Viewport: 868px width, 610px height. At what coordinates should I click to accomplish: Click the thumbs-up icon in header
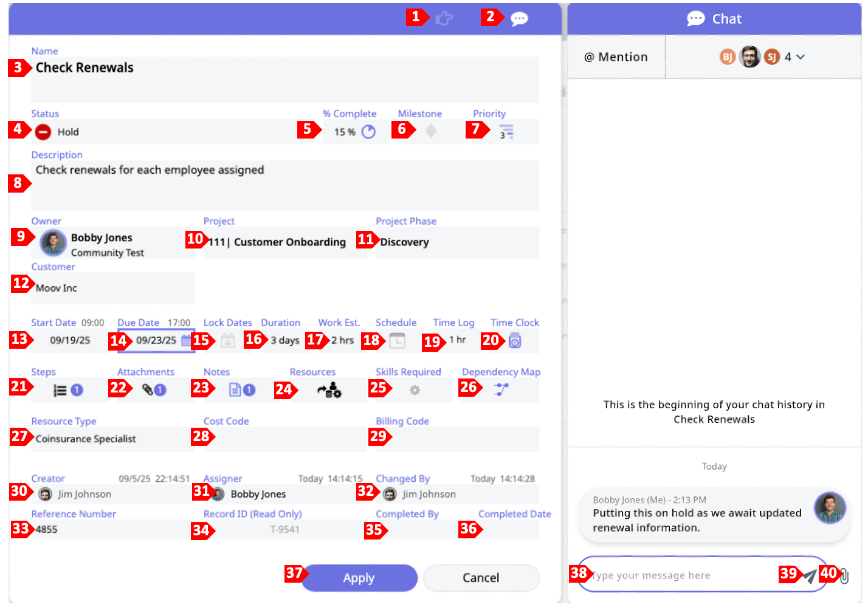click(444, 18)
